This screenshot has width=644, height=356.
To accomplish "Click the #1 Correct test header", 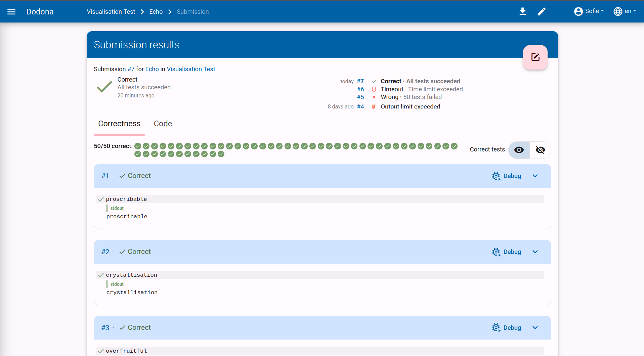I will [323, 176].
